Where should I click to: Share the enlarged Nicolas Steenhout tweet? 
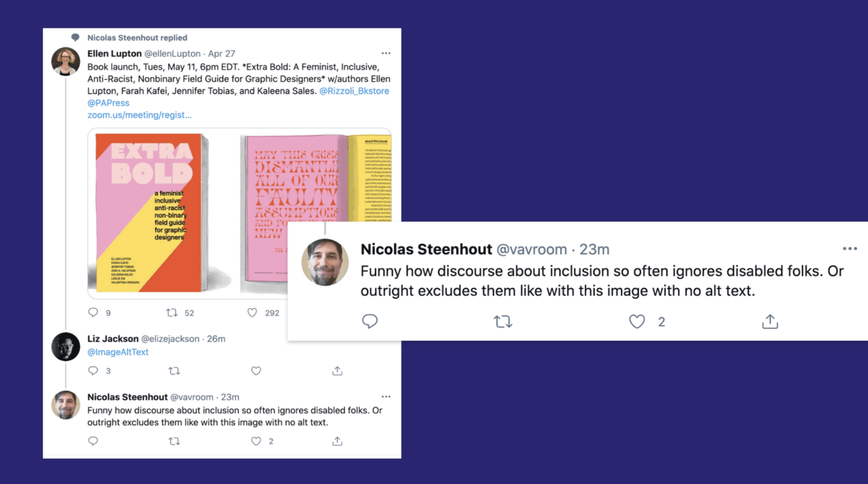coord(769,321)
